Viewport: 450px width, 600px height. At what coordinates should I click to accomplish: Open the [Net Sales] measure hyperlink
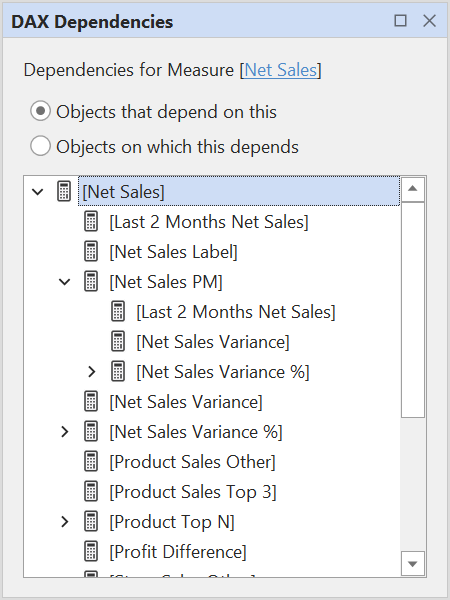(x=281, y=70)
